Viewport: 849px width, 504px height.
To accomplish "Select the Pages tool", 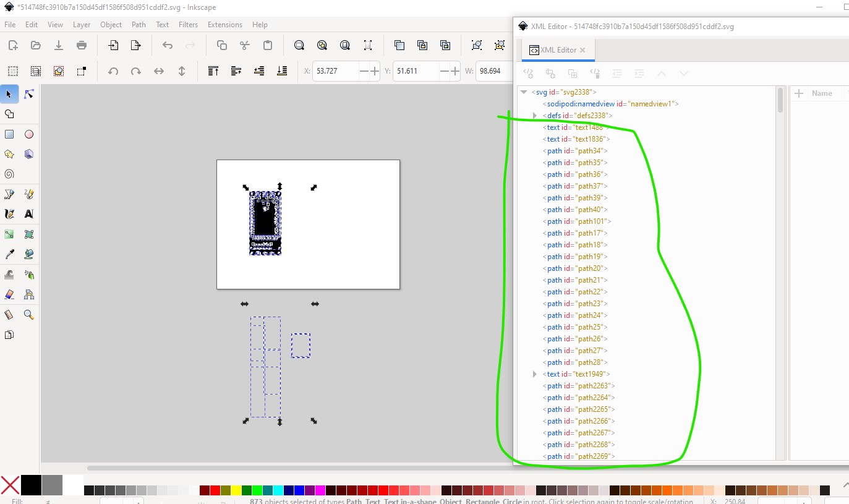I will [x=9, y=335].
